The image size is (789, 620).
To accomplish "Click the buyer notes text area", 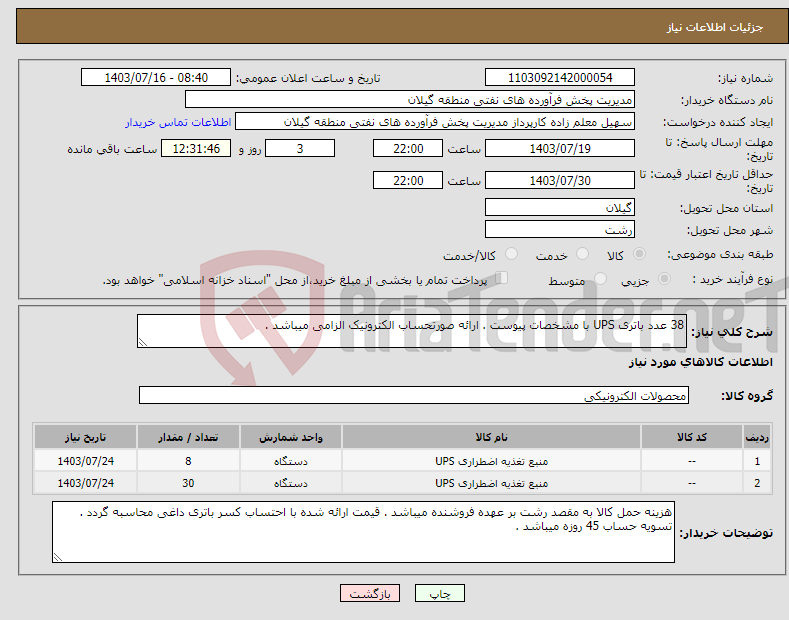I will click(363, 532).
